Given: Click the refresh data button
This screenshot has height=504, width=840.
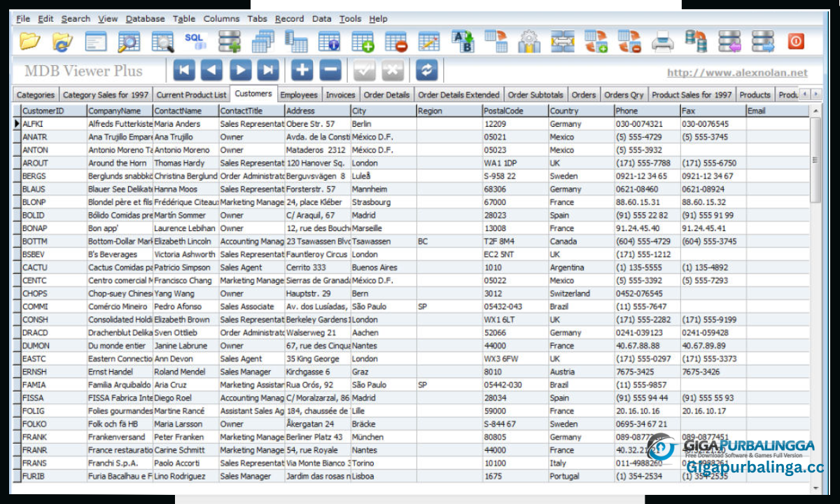Looking at the screenshot, I should (427, 71).
